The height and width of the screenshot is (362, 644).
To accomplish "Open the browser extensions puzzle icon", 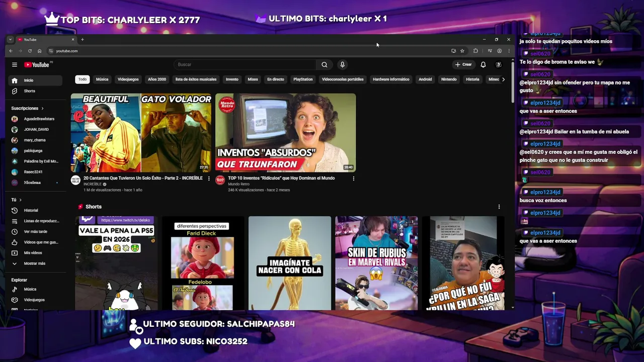I will 475,51.
